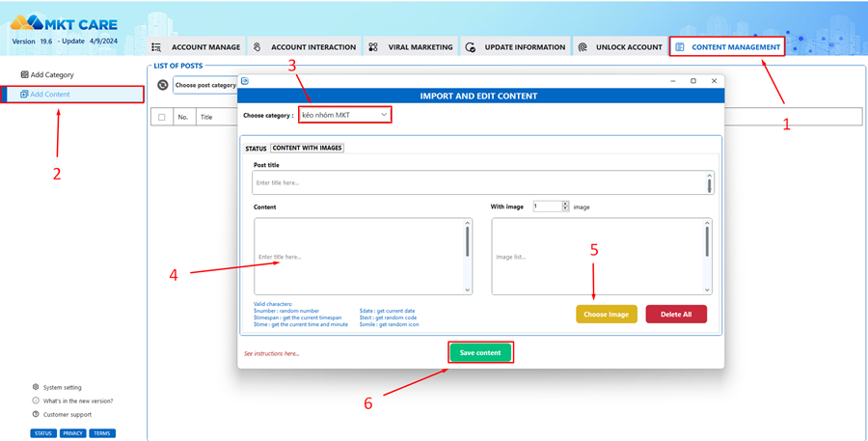Click the $number valid character hint
The height and width of the screenshot is (441, 868).
[x=286, y=311]
